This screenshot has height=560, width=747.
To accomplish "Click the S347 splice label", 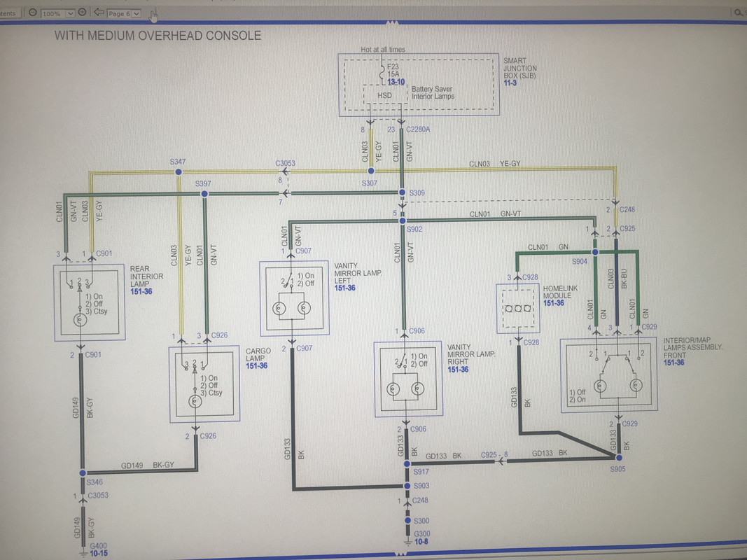I will click(178, 162).
